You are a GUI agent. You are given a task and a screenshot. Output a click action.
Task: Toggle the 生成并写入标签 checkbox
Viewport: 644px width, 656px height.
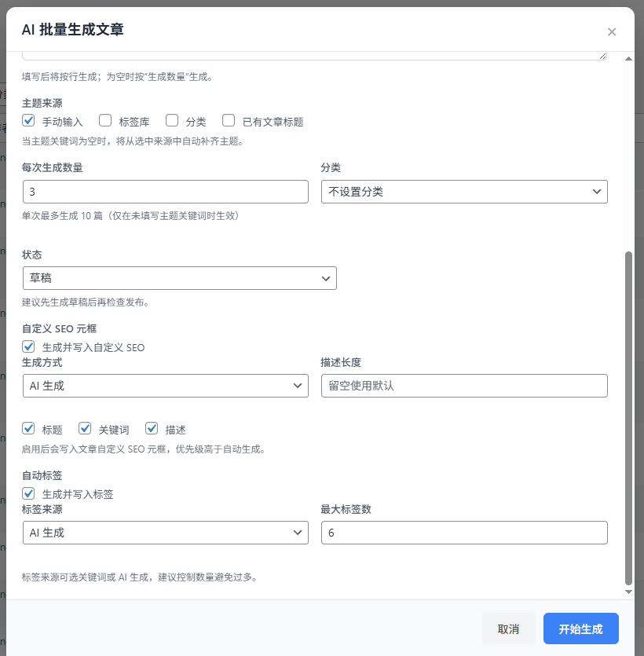click(x=29, y=493)
